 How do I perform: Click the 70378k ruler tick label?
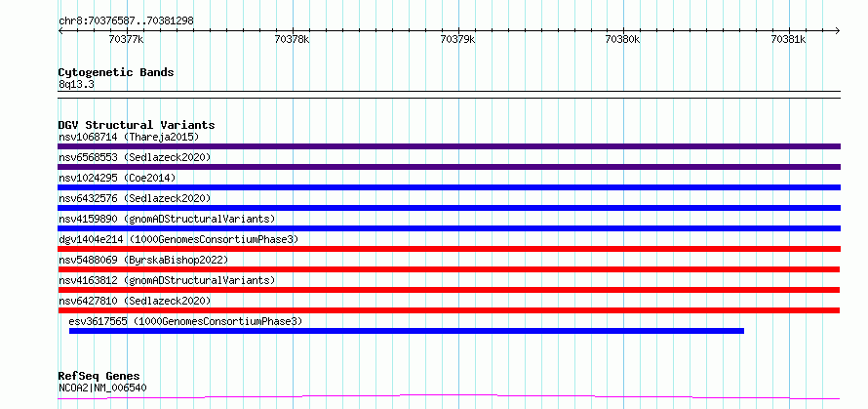coord(293,39)
